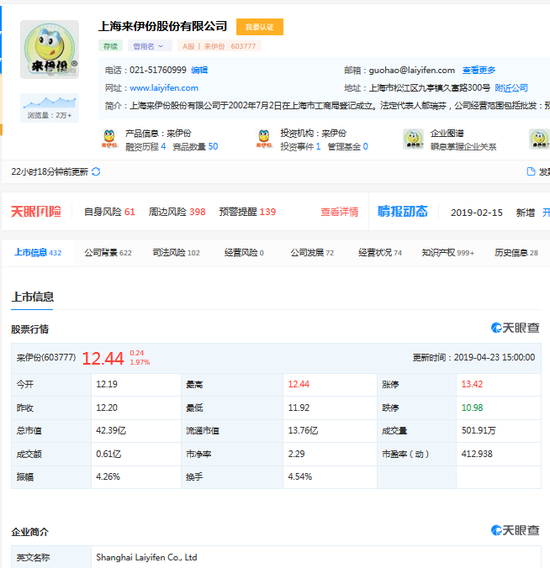Image resolution: width=550 pixels, height=568 pixels.
Task: Click the large 12.44 stock price
Action: [103, 359]
